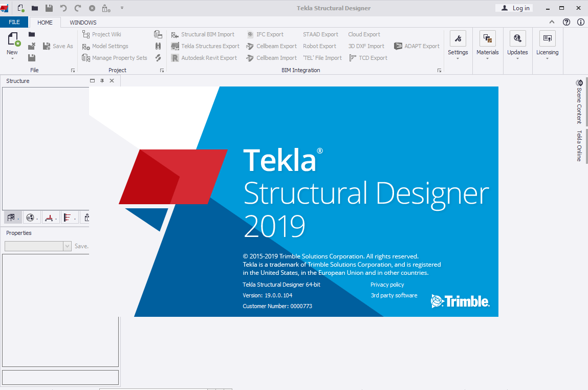Click the New document icon in quick access toolbar
The image size is (588, 390).
20,8
